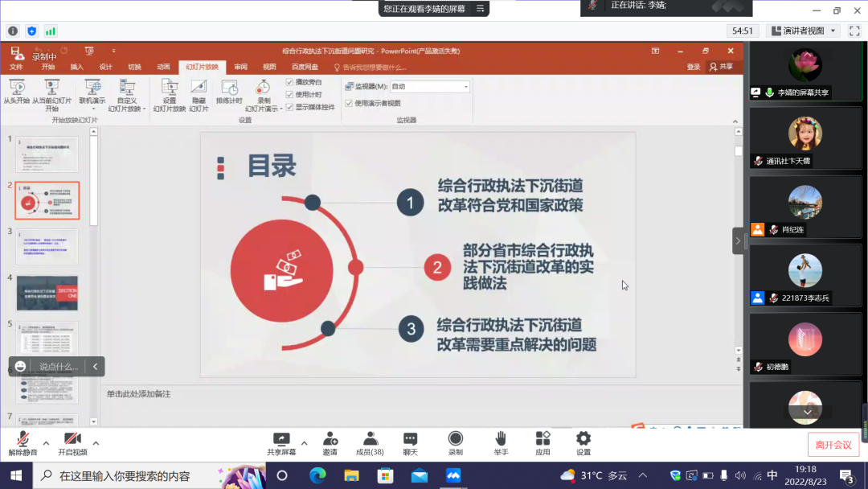Screen dimensions: 868x489
Task: Expand audio options arrow beside 解除静音
Action: (46, 443)
